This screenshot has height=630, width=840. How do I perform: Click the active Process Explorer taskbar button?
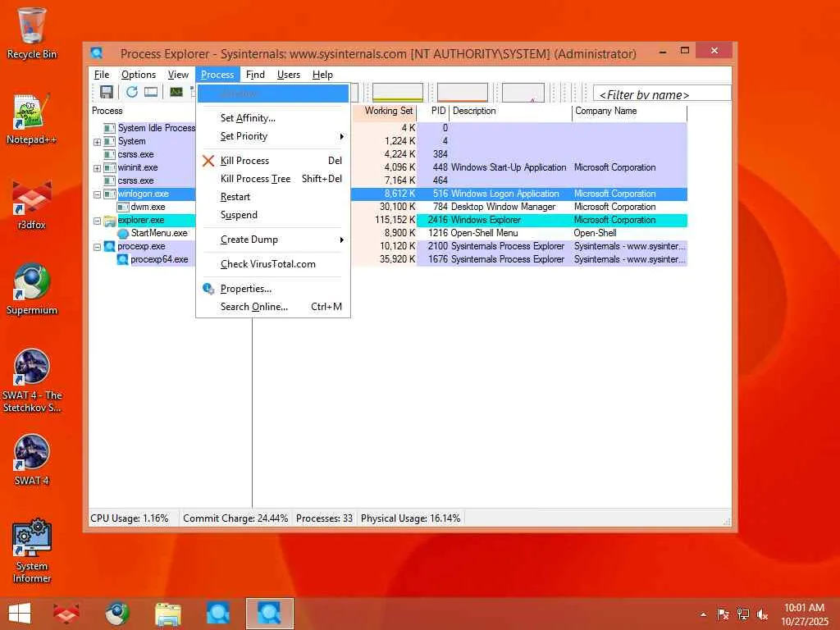[x=269, y=614]
